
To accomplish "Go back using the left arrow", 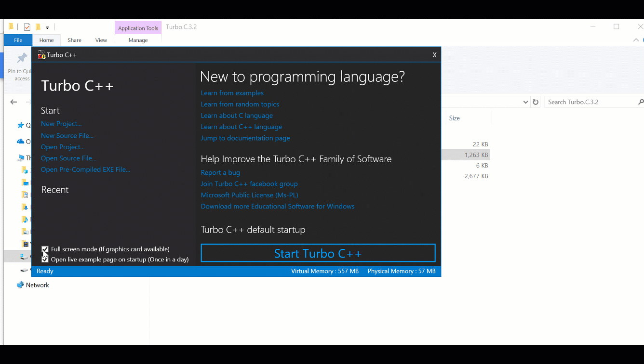I will click(13, 102).
